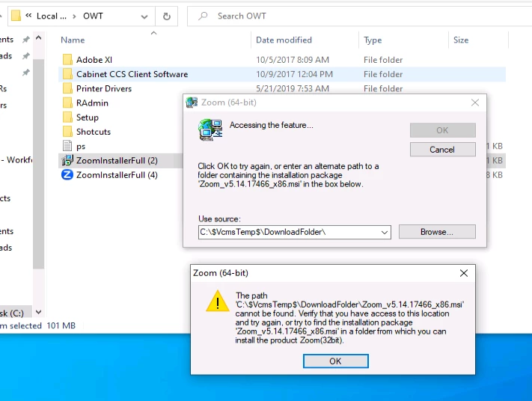The width and height of the screenshot is (532, 401).
Task: Click the yellow warning triangle icon
Action: point(218,301)
